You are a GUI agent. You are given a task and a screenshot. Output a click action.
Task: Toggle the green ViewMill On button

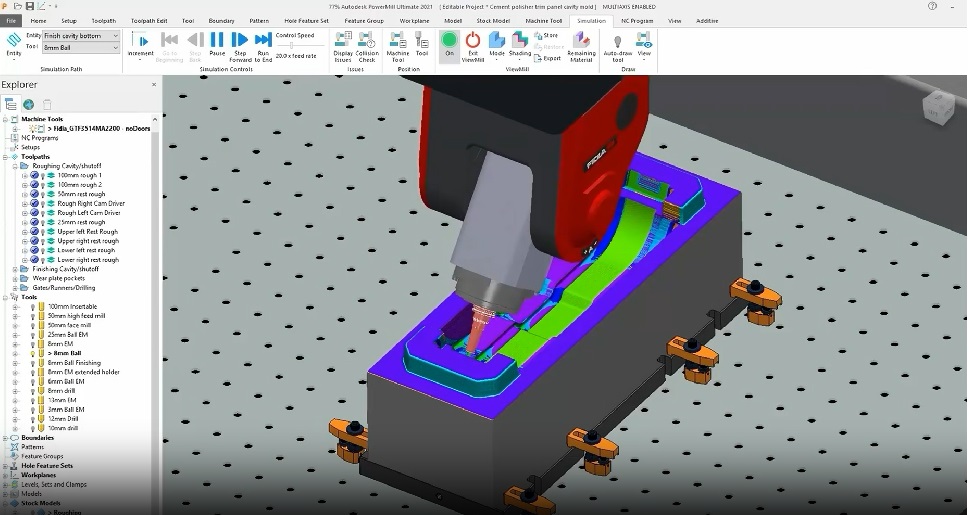point(449,42)
